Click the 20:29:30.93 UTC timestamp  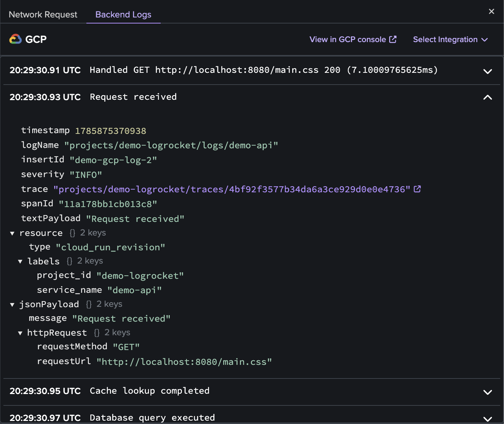point(45,97)
